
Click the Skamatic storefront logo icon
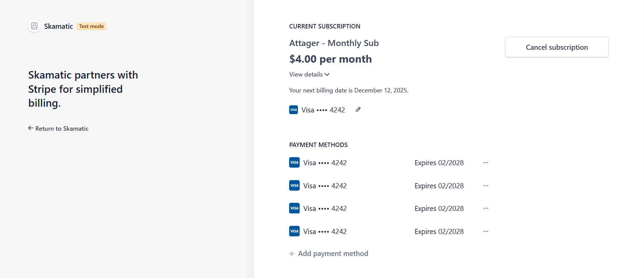[34, 26]
